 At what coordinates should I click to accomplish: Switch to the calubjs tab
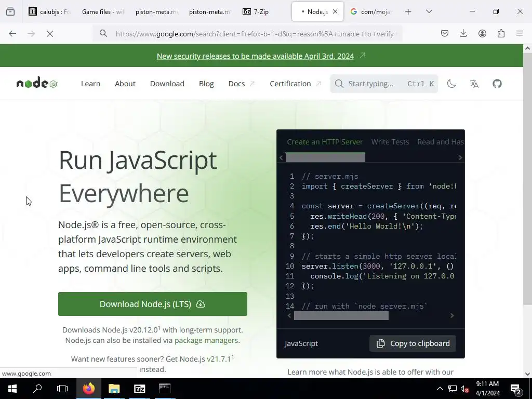(50, 11)
